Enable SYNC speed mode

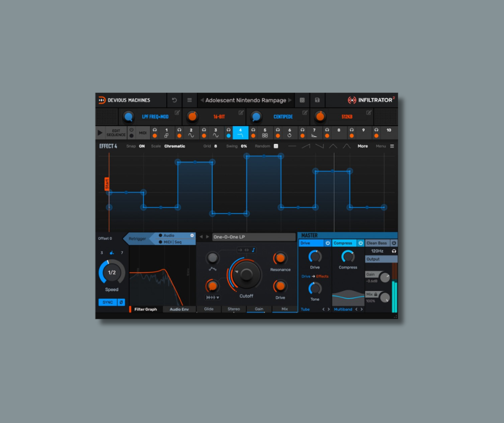(x=108, y=302)
